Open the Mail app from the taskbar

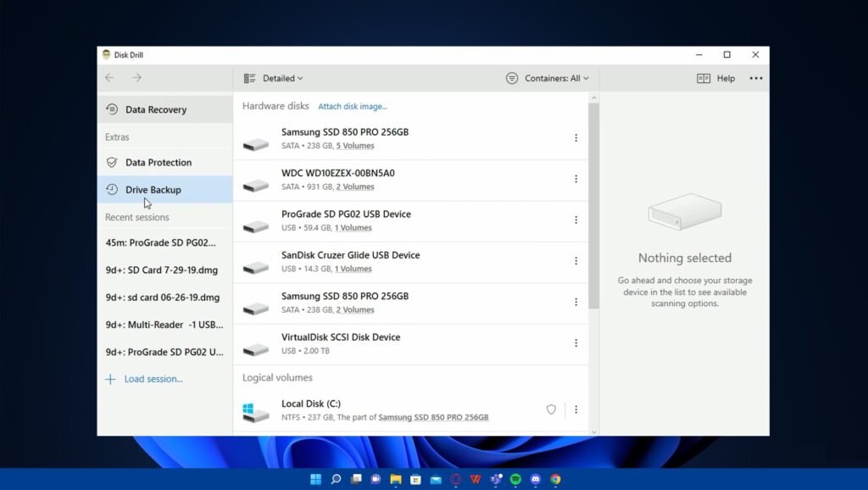coord(436,480)
